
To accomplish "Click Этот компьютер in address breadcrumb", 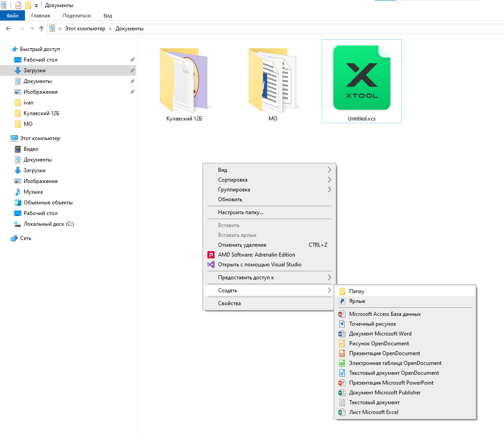I will tap(85, 29).
